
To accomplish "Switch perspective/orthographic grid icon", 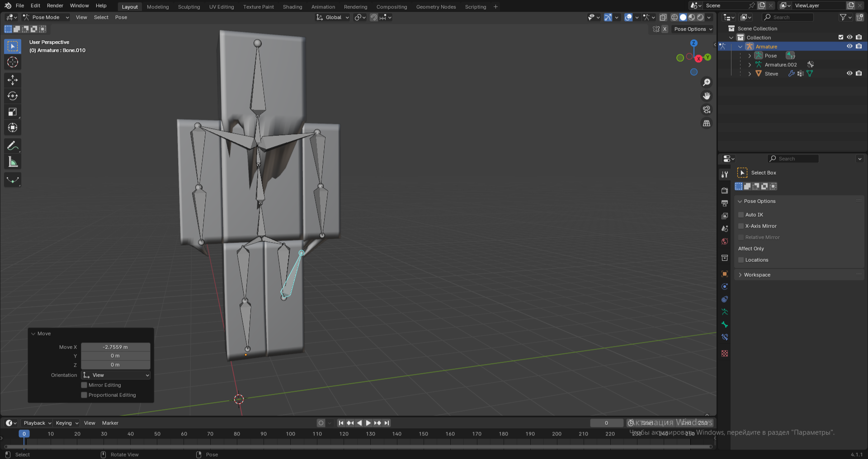I will [x=707, y=123].
